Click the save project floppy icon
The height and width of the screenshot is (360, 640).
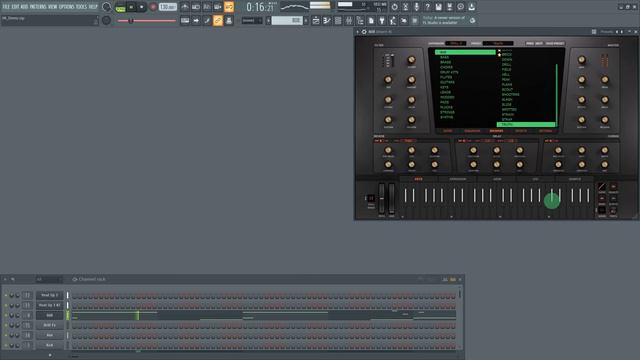438,7
